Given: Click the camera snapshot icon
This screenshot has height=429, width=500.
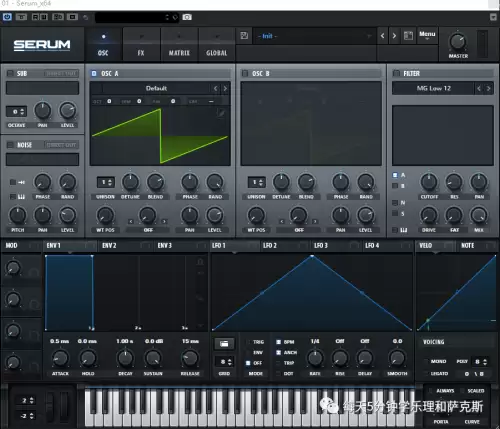Looking at the screenshot, I should point(187,17).
